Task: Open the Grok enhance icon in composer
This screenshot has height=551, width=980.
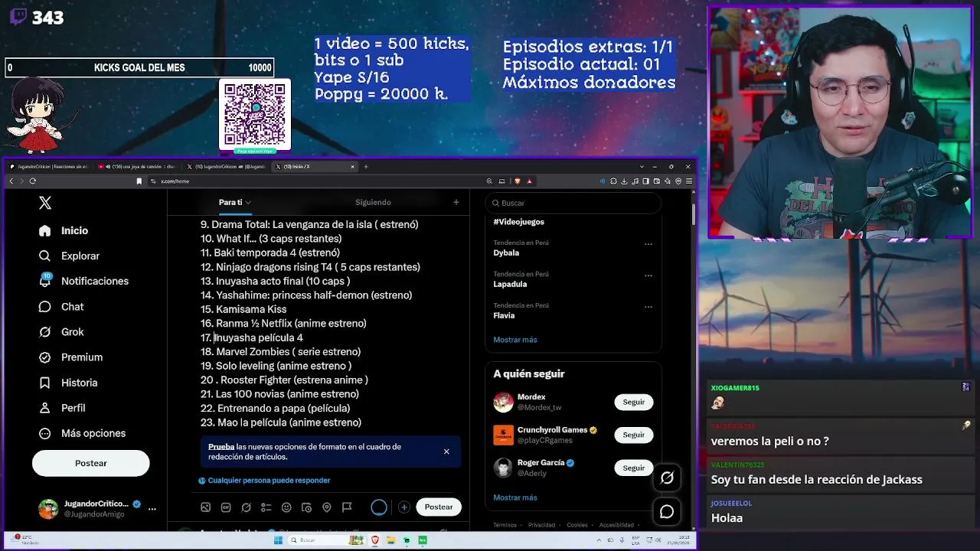Action: [x=246, y=507]
